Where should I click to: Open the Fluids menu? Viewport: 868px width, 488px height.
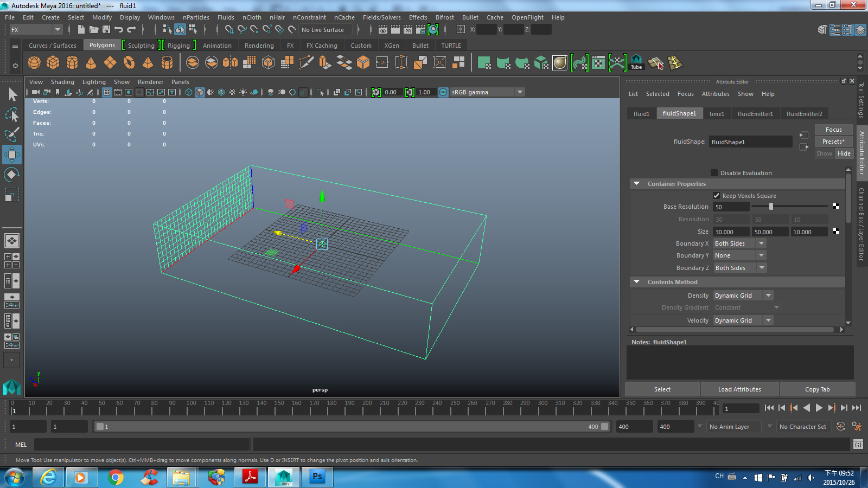pyautogui.click(x=226, y=17)
